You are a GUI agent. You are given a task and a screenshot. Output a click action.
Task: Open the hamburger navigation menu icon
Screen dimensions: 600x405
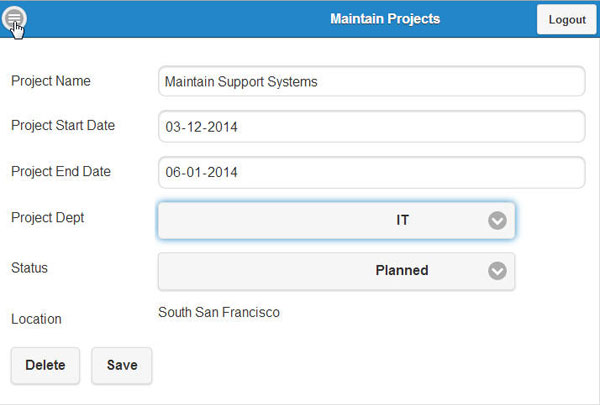(14, 18)
